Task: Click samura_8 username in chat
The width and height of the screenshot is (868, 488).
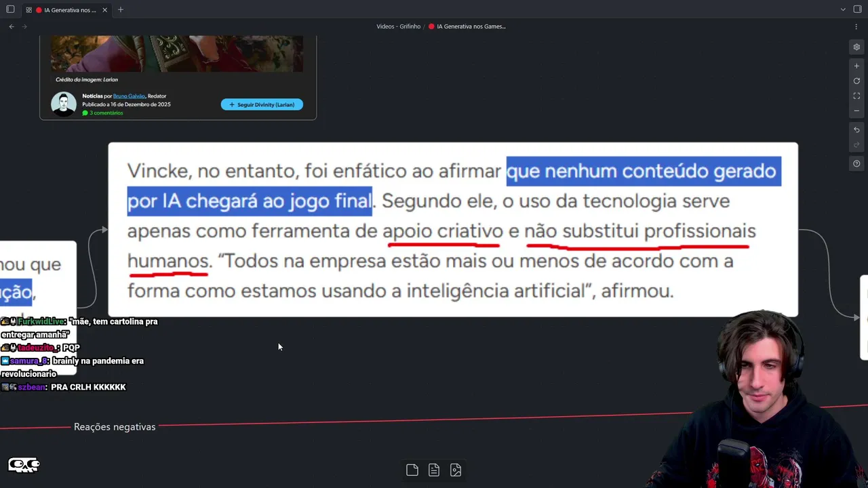Action: click(28, 361)
